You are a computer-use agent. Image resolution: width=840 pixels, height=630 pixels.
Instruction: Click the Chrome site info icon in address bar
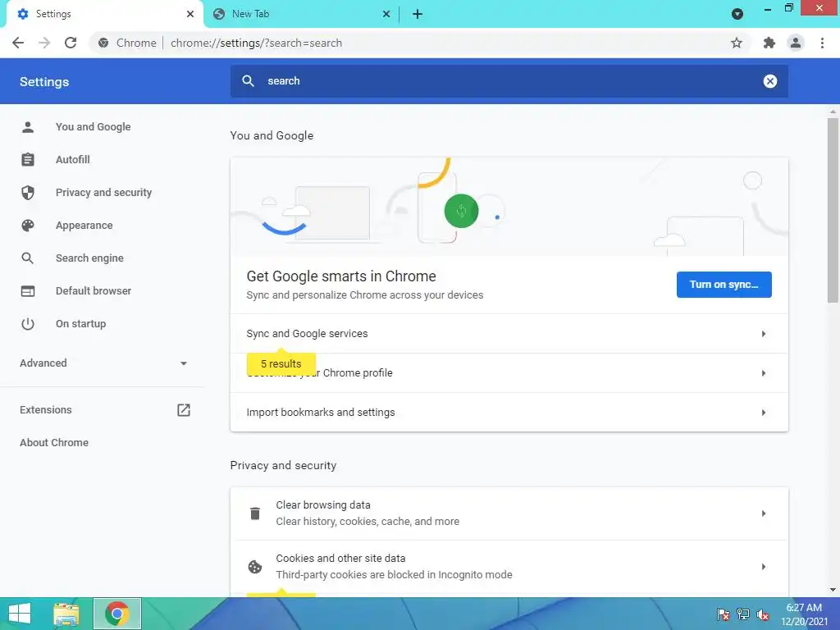tap(103, 43)
